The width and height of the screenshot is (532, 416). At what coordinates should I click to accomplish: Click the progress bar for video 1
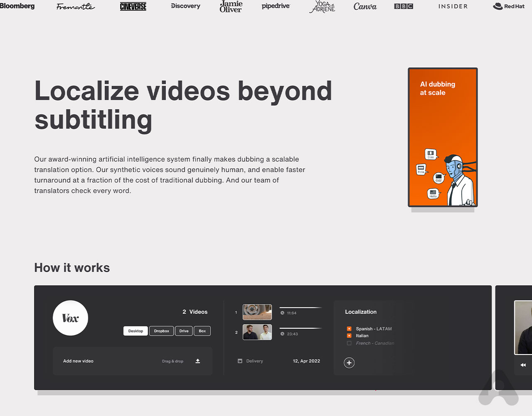(300, 307)
